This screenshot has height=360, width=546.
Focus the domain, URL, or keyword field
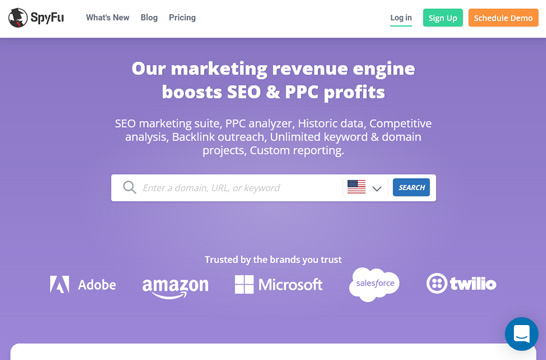(240, 188)
